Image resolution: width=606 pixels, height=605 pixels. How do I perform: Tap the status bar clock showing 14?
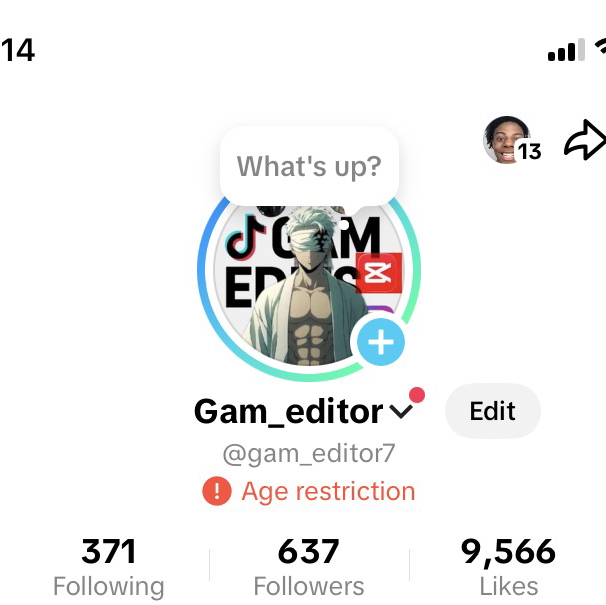pos(17,50)
